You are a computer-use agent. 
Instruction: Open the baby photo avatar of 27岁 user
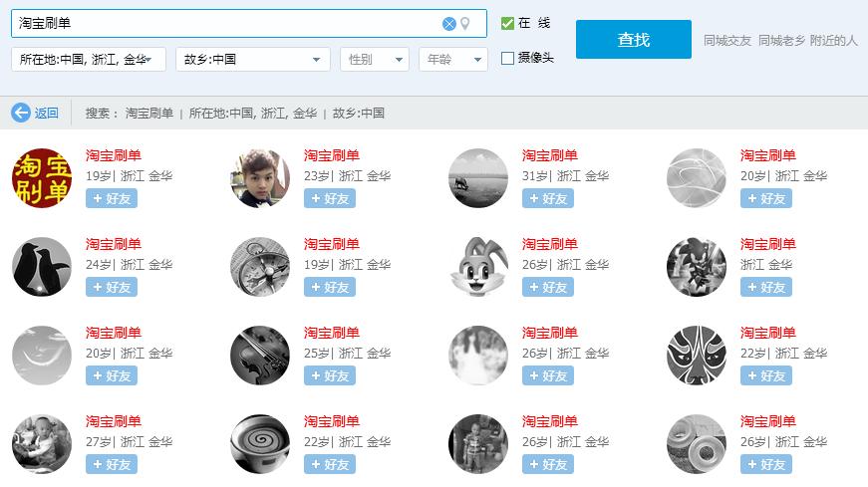pos(42,444)
